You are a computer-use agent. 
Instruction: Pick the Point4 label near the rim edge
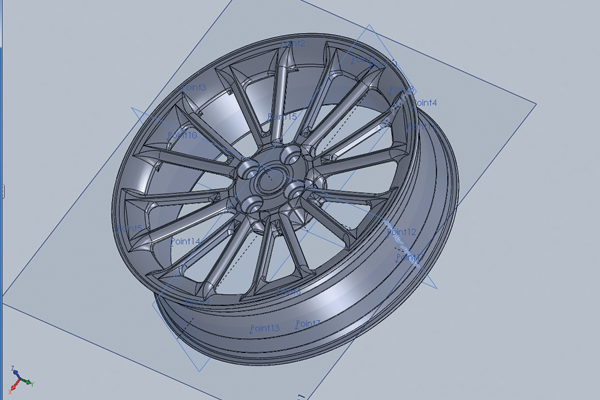point(424,103)
